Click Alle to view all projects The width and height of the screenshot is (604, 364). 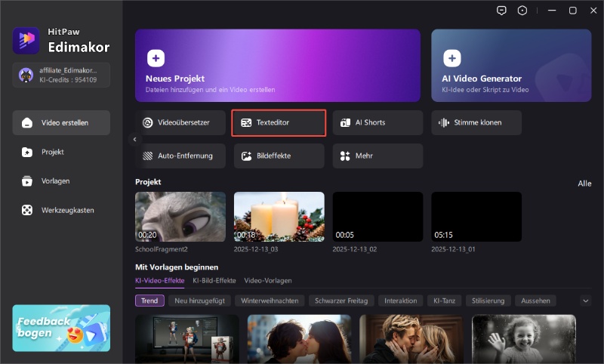584,183
